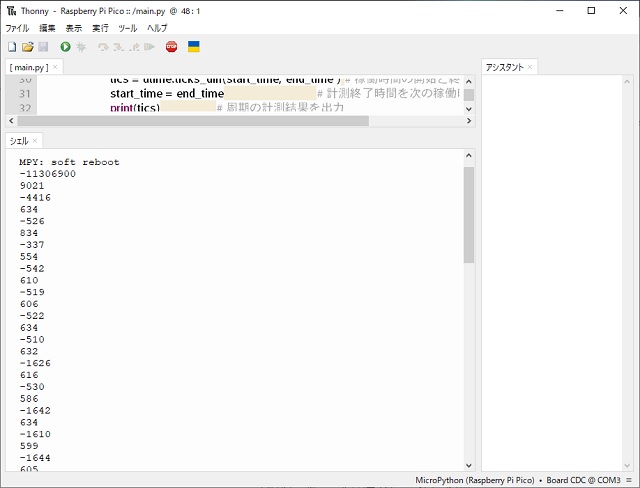Close the main.py editor tab
This screenshot has height=488, width=640.
tap(56, 68)
